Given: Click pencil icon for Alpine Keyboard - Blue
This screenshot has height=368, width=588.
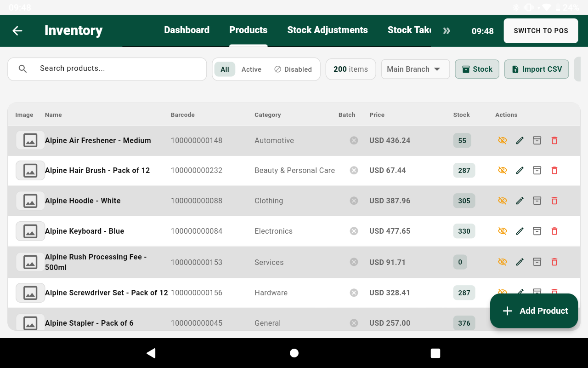Looking at the screenshot, I should click(520, 231).
